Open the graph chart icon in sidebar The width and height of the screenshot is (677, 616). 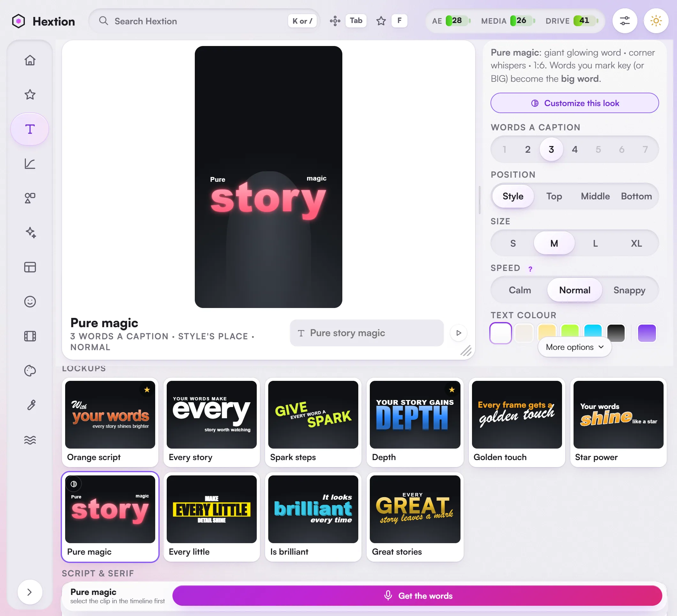tap(30, 164)
